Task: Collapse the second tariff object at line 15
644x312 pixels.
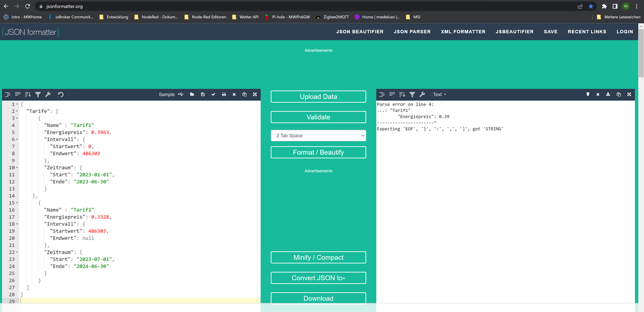Action: point(17,203)
